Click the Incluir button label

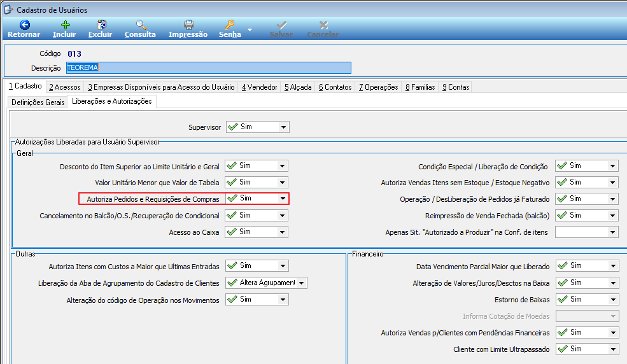point(64,34)
